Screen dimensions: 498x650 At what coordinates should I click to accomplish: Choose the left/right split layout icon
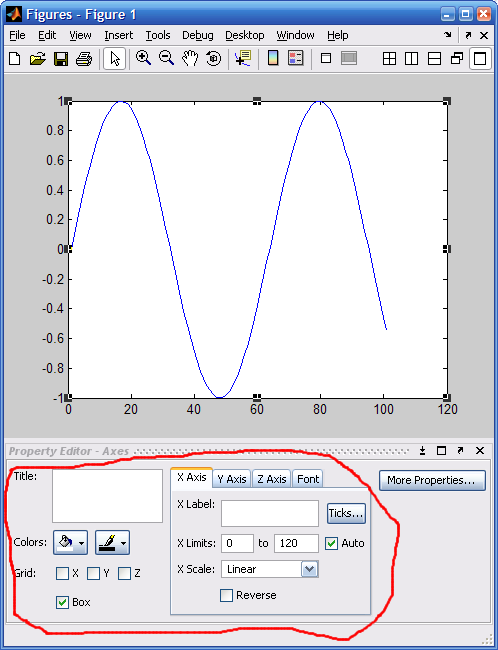tap(411, 58)
